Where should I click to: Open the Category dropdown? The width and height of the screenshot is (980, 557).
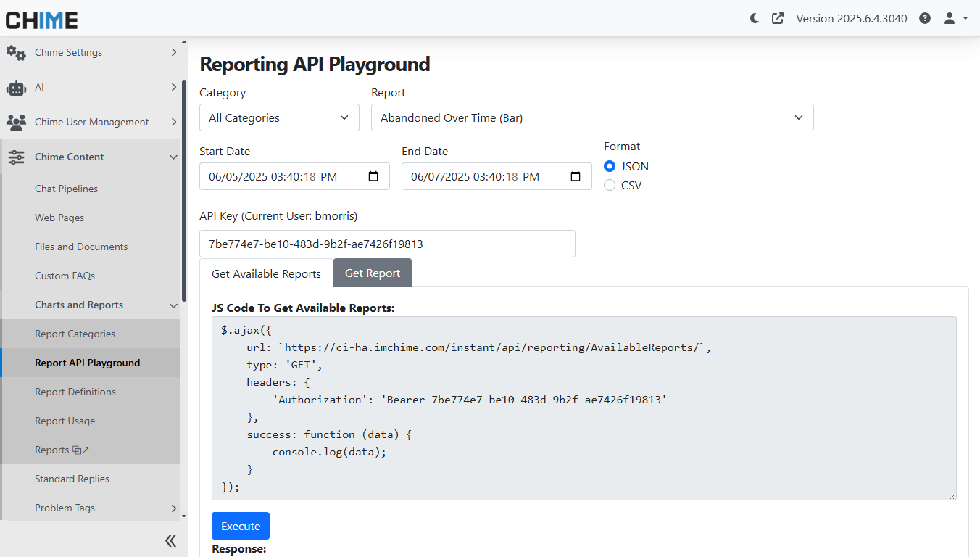pos(279,117)
